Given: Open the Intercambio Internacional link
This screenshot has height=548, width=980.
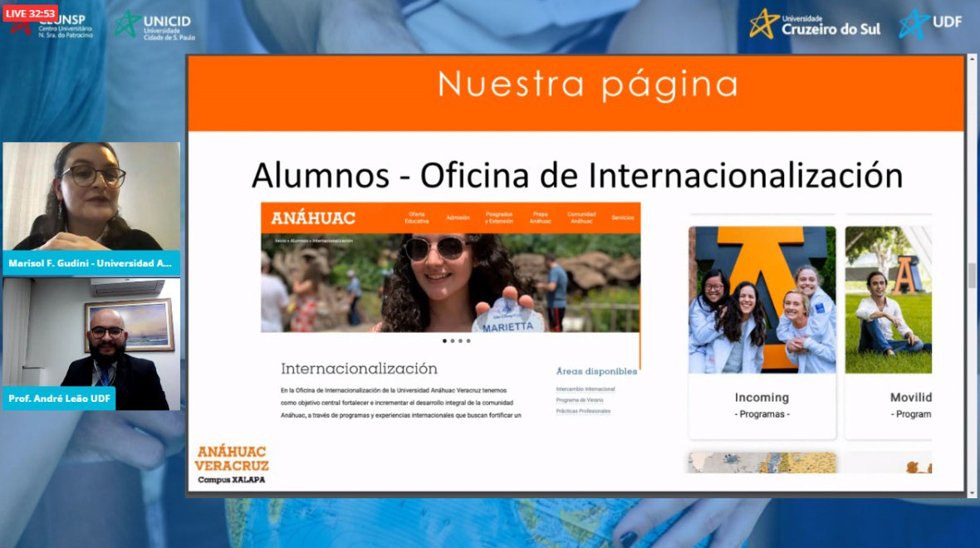Looking at the screenshot, I should click(x=586, y=389).
